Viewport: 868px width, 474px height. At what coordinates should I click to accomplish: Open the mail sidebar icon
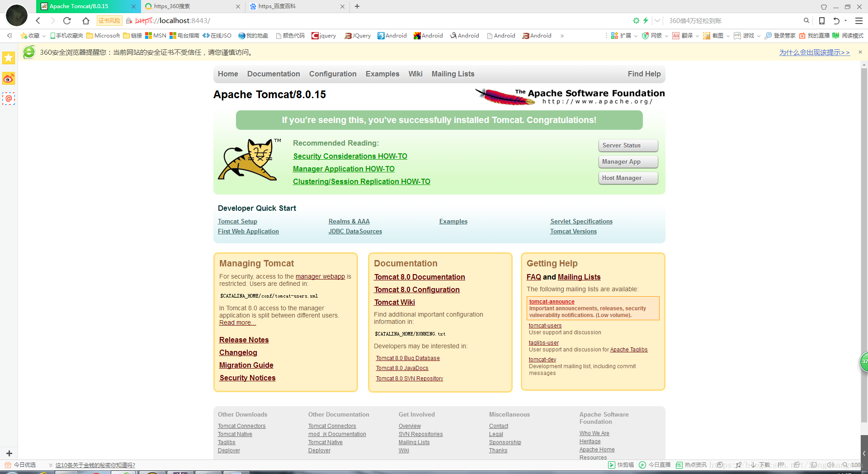point(9,99)
